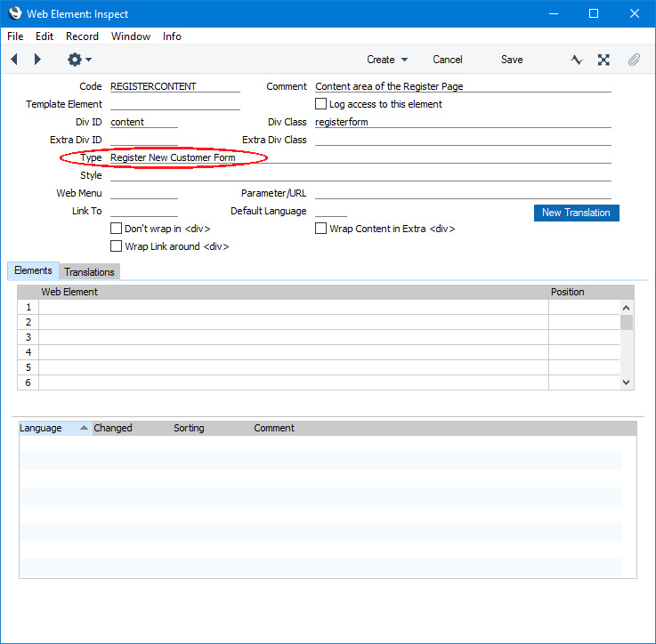The width and height of the screenshot is (656, 644).
Task: Click Web Element cell in row 5
Action: [293, 367]
